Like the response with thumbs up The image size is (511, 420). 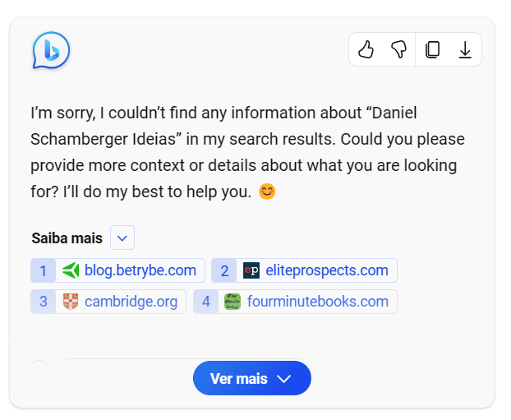[366, 49]
